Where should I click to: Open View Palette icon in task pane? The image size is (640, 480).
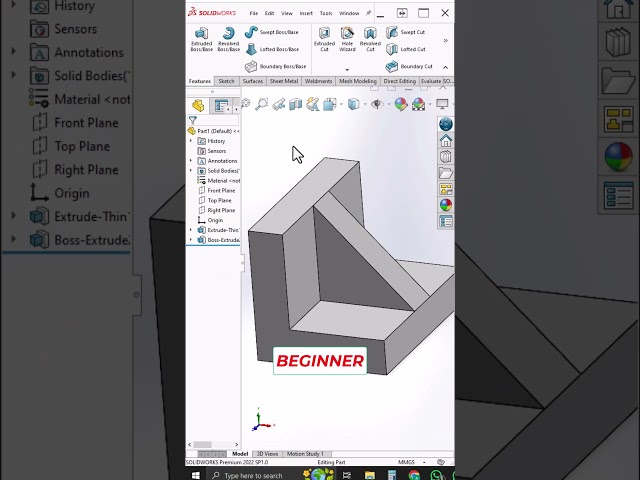pyautogui.click(x=446, y=189)
